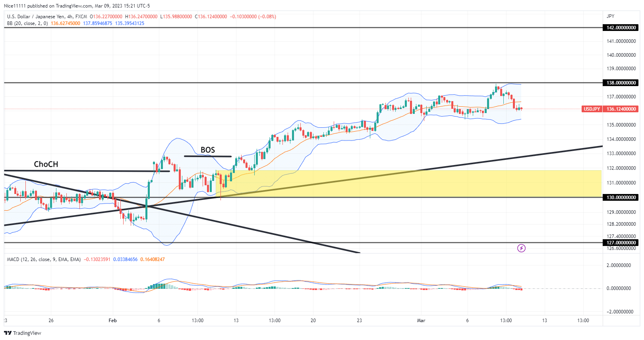Click the yellow demand zone rectangle
Viewport: 644px width, 340px height.
[x=409, y=184]
